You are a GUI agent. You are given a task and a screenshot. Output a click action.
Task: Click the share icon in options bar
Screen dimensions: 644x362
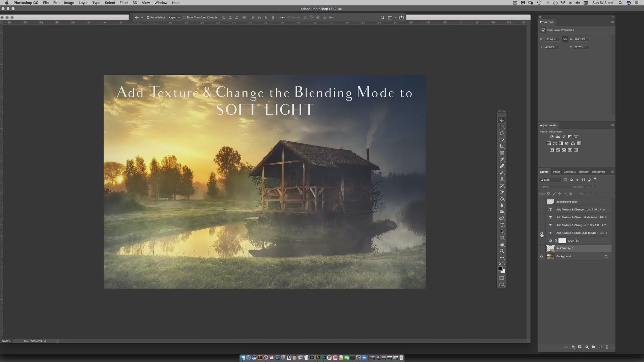point(401,17)
